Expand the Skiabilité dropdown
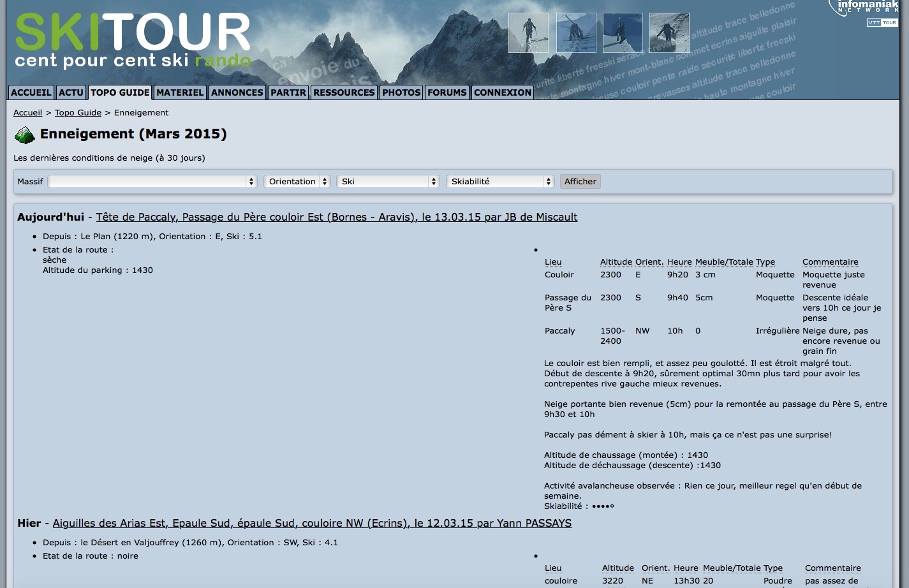 500,182
